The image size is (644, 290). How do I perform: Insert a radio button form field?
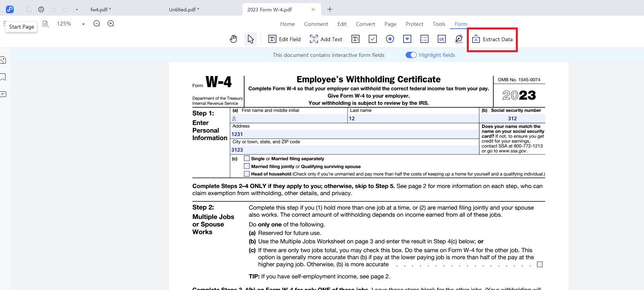390,39
